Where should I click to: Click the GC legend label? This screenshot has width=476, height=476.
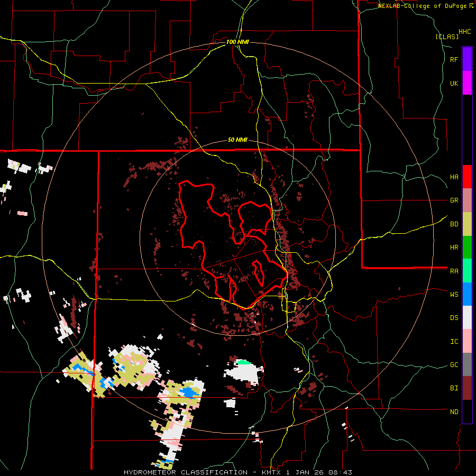tap(454, 365)
